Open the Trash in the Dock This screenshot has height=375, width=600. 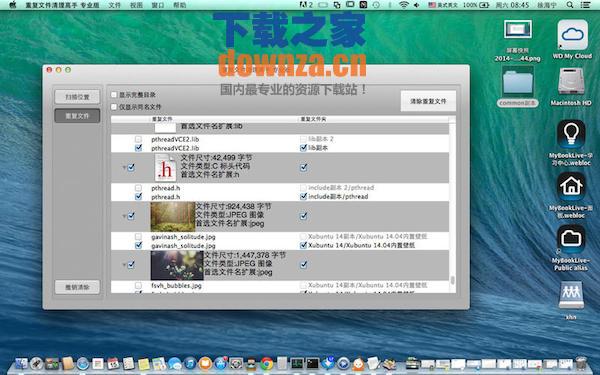[581, 363]
